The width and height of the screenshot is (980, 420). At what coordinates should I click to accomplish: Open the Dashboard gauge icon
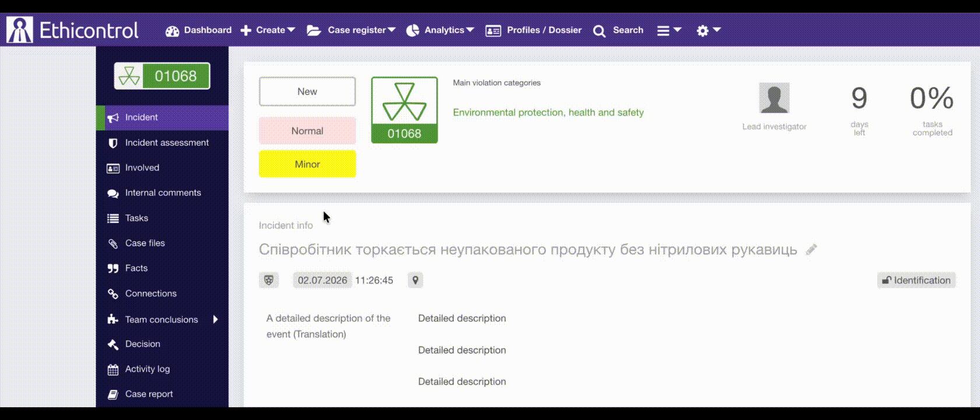point(172,30)
